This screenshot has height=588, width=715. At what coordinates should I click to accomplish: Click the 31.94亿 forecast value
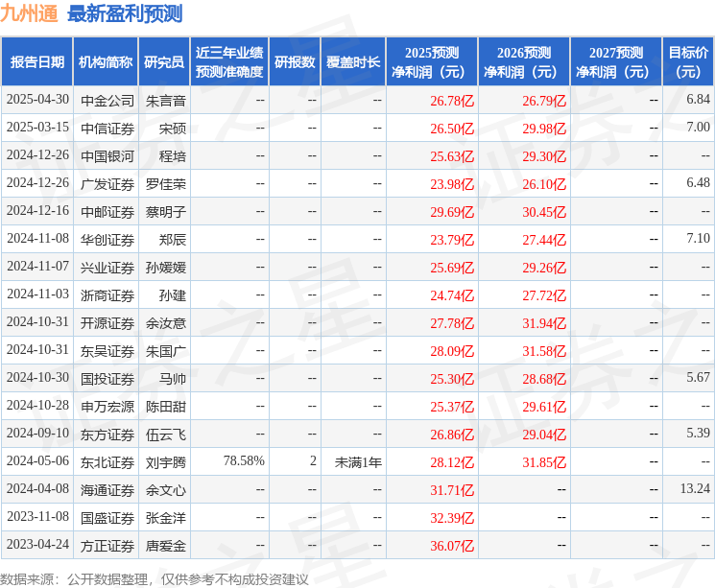pyautogui.click(x=544, y=323)
